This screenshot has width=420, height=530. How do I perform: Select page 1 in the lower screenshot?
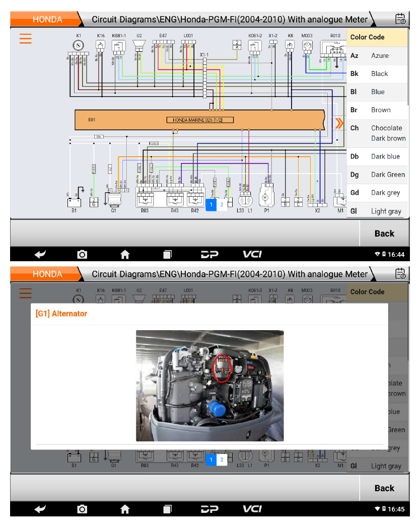pyautogui.click(x=211, y=460)
